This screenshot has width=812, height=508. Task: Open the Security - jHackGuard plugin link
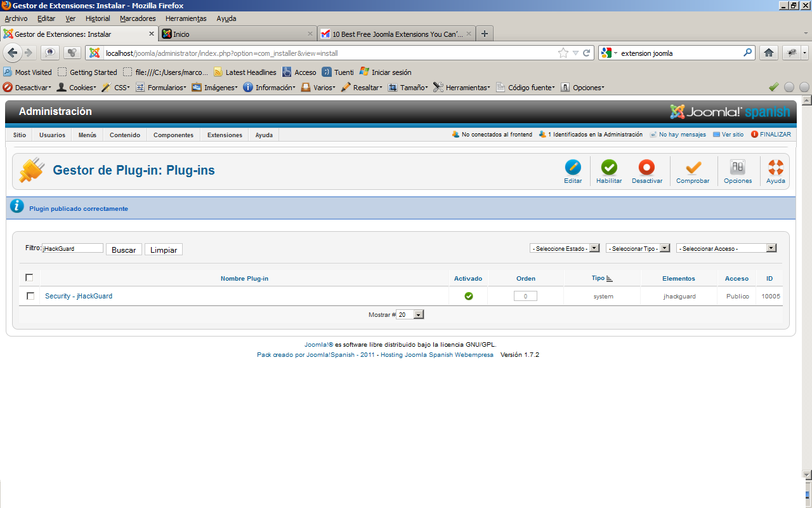[x=79, y=296]
